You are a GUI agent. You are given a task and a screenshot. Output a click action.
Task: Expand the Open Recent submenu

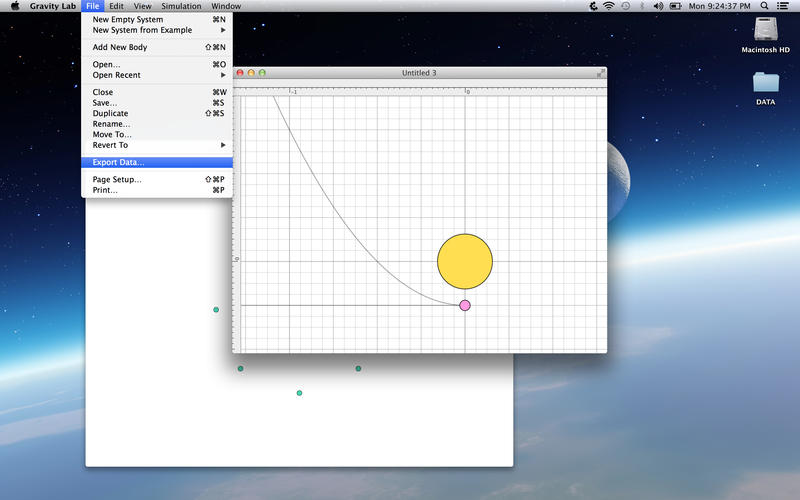[x=157, y=75]
